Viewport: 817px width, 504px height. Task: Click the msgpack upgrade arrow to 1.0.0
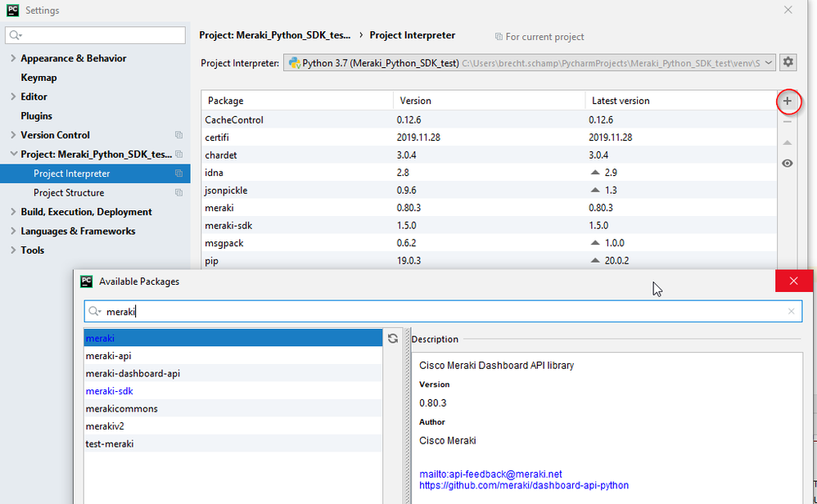(x=595, y=243)
